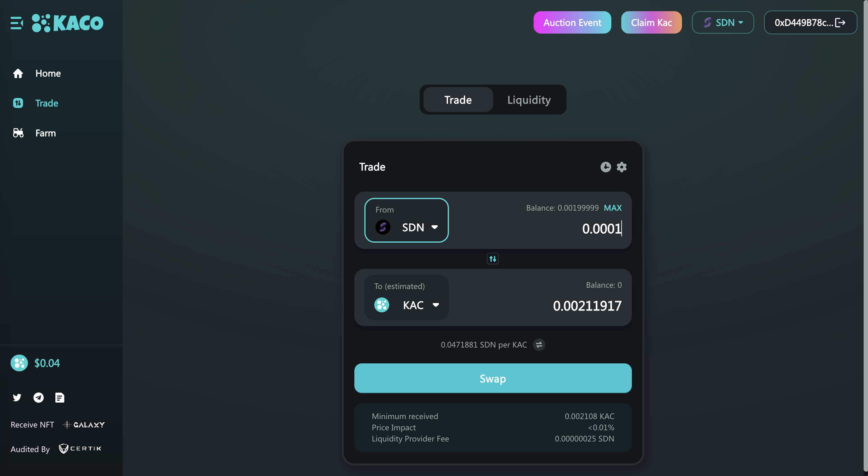The image size is (868, 476).
Task: Expand the SDN network dropdown
Action: click(723, 23)
